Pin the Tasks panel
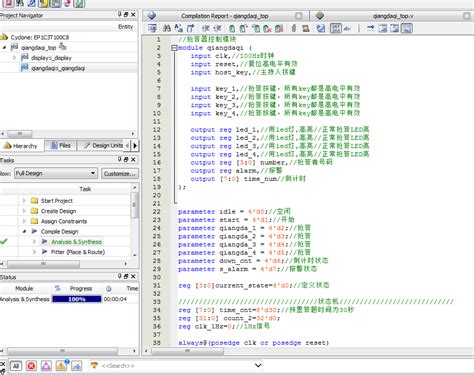Viewport: 474px width, 375px height. (x=120, y=159)
